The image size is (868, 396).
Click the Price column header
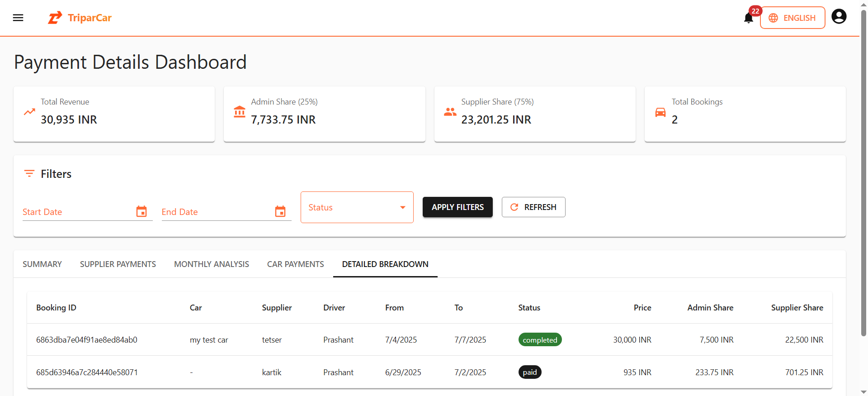click(x=642, y=308)
